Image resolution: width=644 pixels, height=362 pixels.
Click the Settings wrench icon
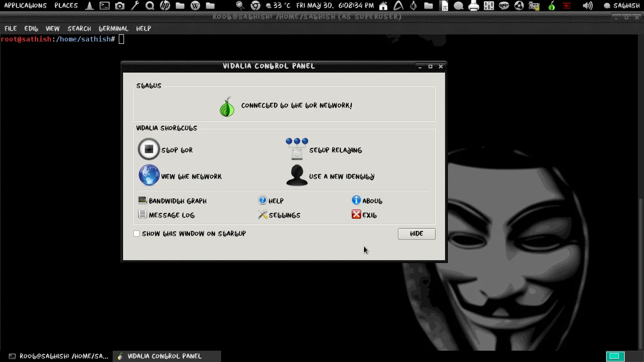click(263, 214)
